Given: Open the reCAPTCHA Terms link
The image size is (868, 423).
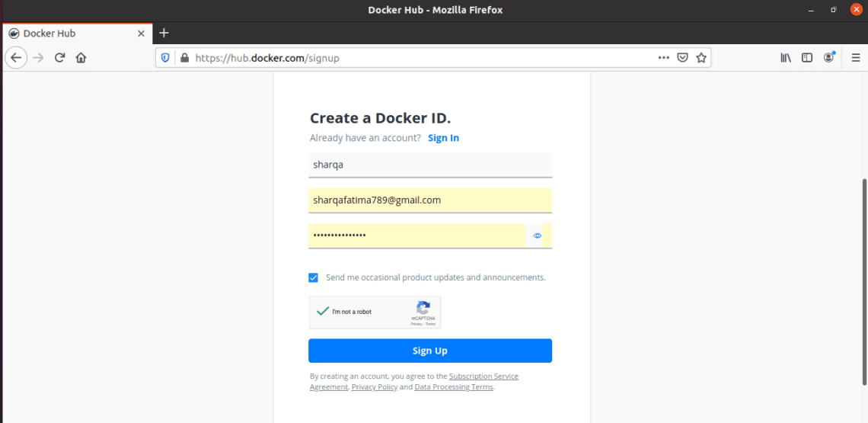Looking at the screenshot, I should (430, 324).
